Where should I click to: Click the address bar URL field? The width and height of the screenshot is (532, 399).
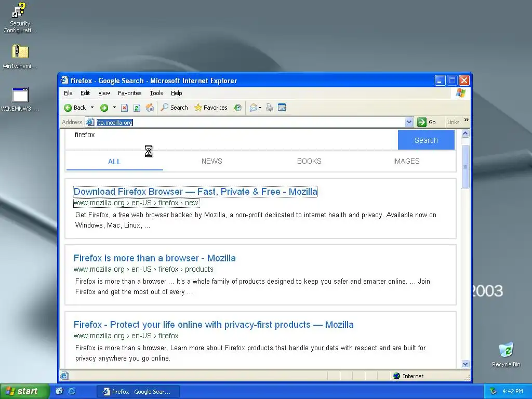pyautogui.click(x=250, y=122)
